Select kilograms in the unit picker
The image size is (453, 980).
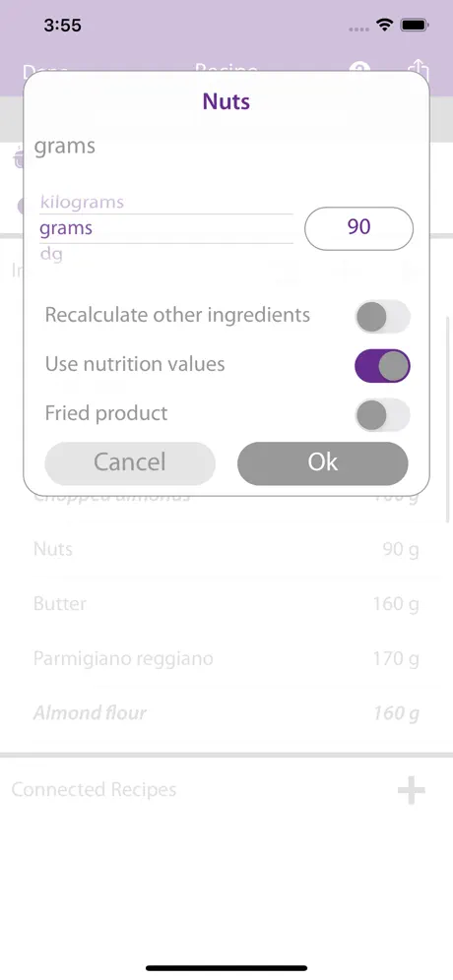click(x=82, y=203)
